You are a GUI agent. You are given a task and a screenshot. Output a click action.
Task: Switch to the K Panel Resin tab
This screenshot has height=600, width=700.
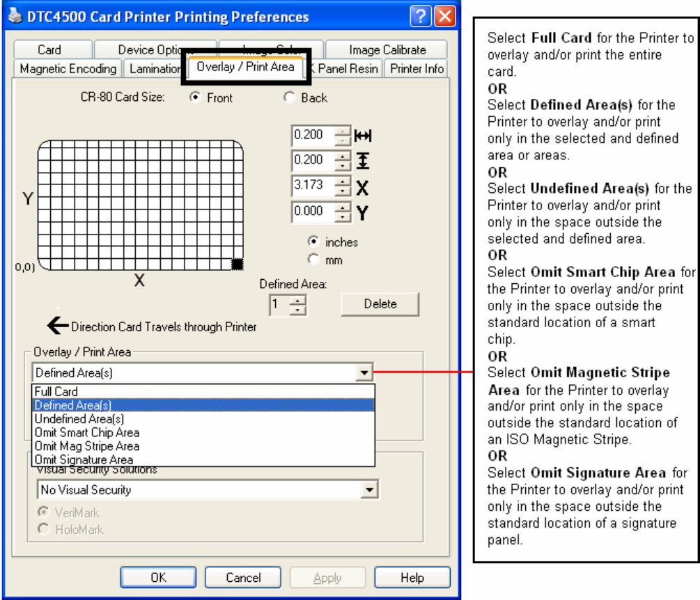(346, 68)
